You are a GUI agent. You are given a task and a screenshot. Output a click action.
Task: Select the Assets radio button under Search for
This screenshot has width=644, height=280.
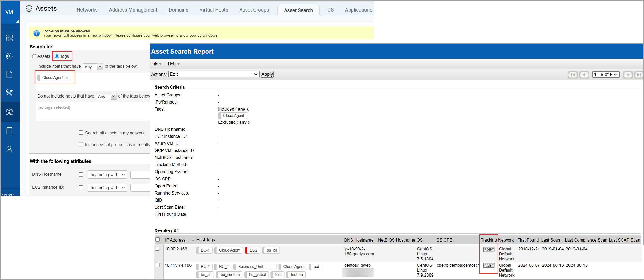point(34,56)
